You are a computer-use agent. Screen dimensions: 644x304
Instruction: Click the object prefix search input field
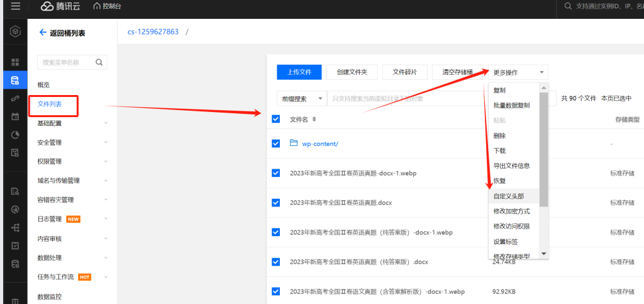[x=441, y=99]
